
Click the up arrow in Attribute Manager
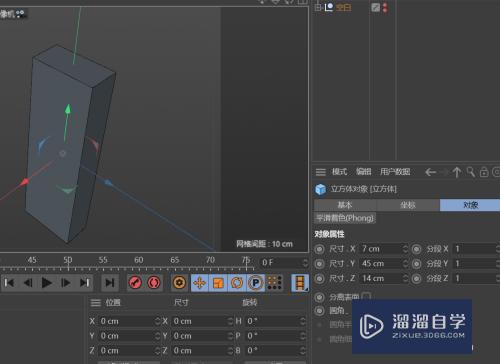click(x=457, y=172)
